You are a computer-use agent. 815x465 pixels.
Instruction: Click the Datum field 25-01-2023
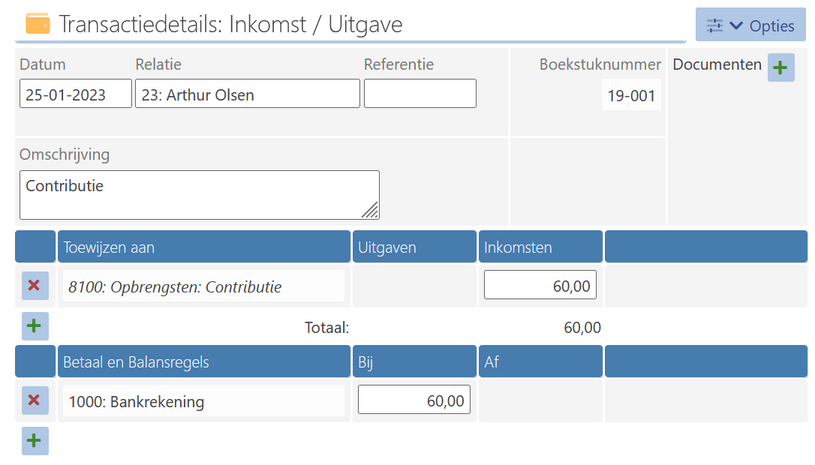pyautogui.click(x=75, y=95)
